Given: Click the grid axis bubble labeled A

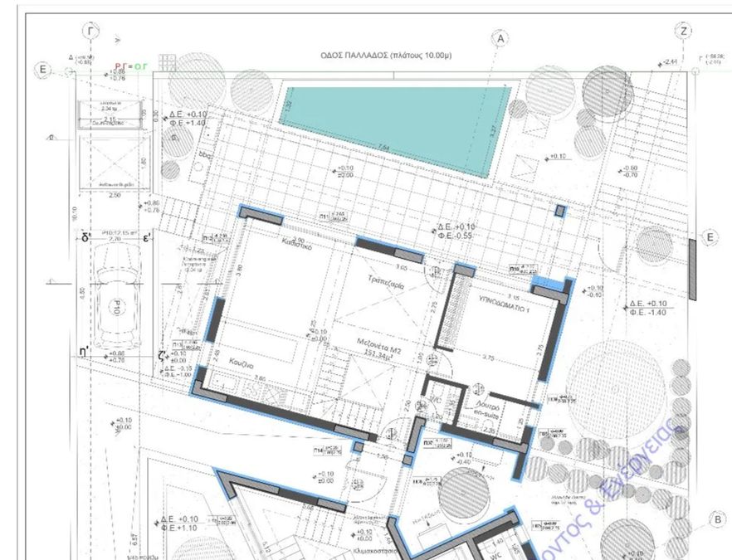Looking at the screenshot, I should click(x=500, y=38).
